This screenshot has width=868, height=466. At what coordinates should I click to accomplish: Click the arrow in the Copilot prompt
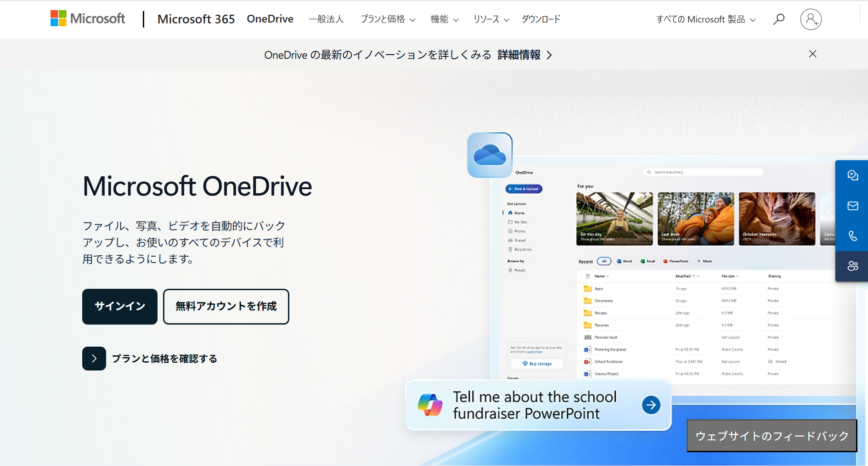tap(651, 404)
